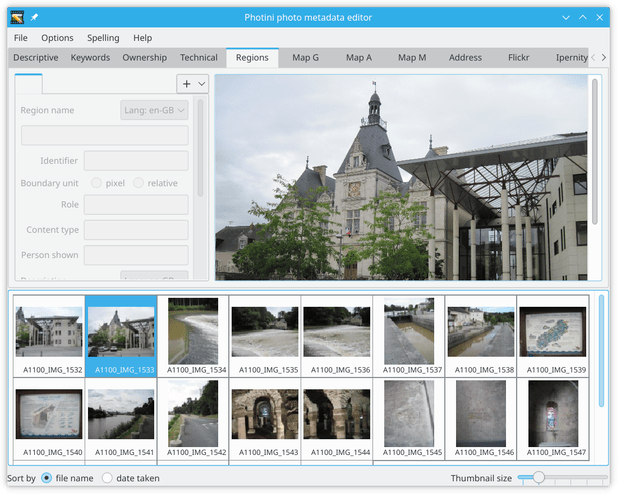618x494 pixels.
Task: Open the Lang: en-GB dropdown
Action: 154,110
